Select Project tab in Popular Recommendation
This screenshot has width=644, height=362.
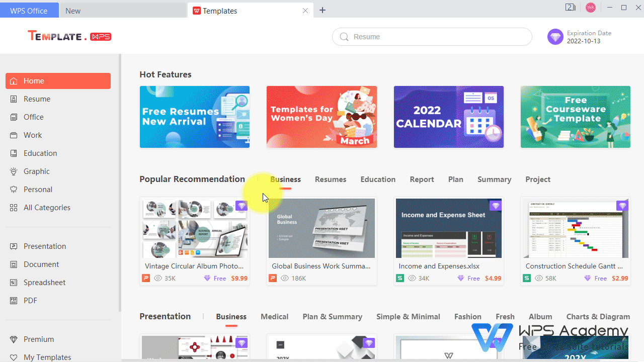pyautogui.click(x=538, y=179)
